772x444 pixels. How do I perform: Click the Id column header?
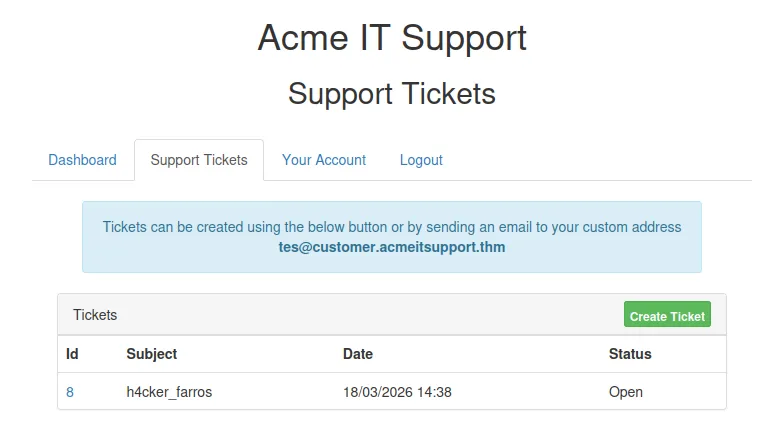click(x=72, y=354)
